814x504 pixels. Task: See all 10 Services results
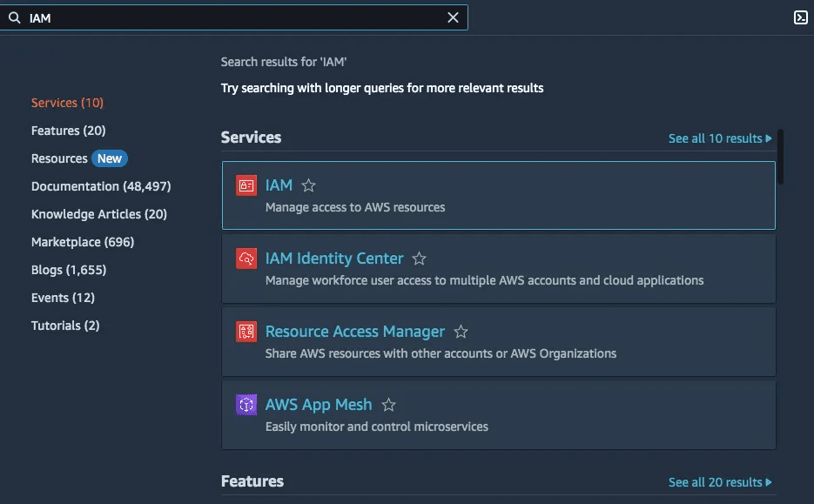pyautogui.click(x=720, y=138)
